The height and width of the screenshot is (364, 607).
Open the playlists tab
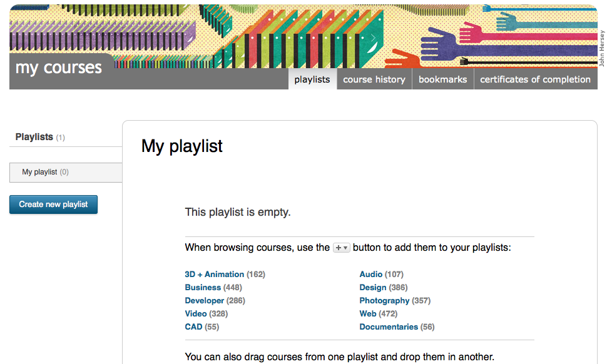coord(312,79)
